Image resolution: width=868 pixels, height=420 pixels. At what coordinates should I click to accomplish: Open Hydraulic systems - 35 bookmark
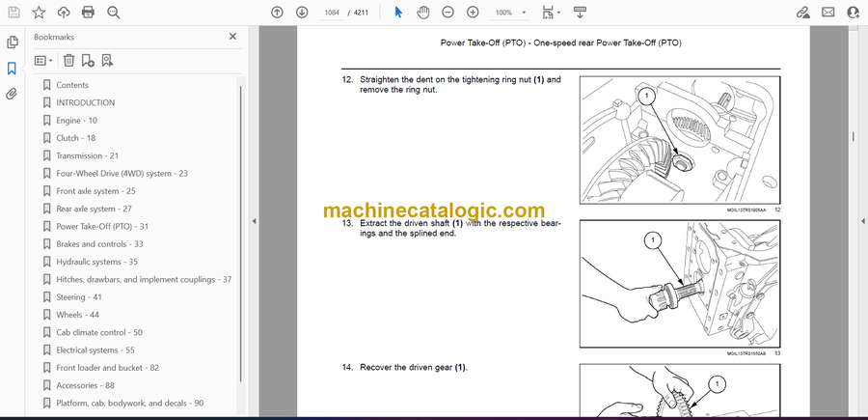(x=96, y=262)
